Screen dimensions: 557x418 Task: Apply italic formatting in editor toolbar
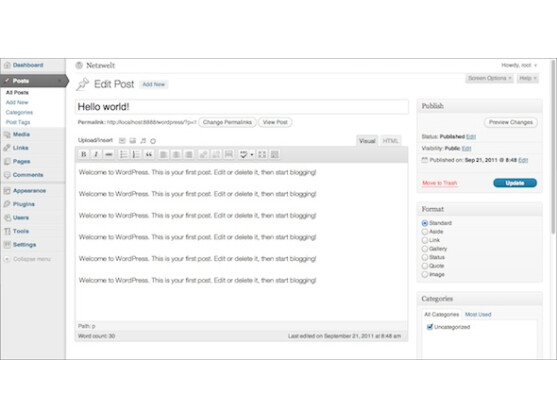click(96, 154)
